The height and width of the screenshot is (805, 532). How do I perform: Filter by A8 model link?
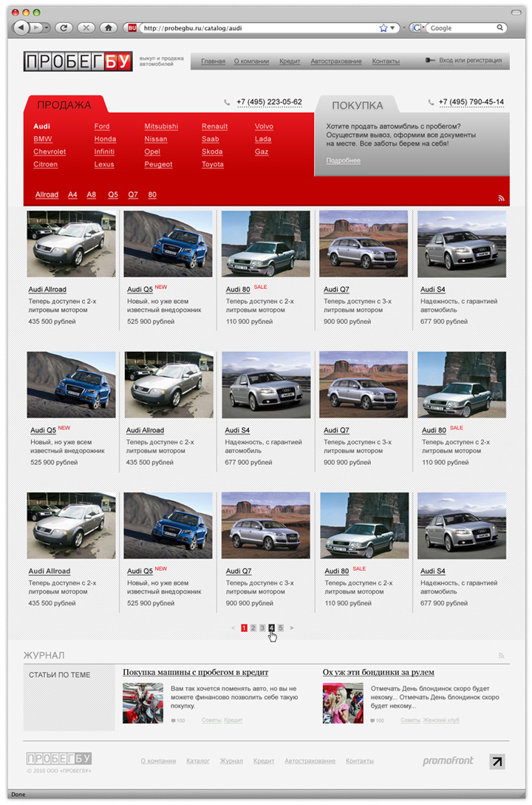pyautogui.click(x=92, y=194)
